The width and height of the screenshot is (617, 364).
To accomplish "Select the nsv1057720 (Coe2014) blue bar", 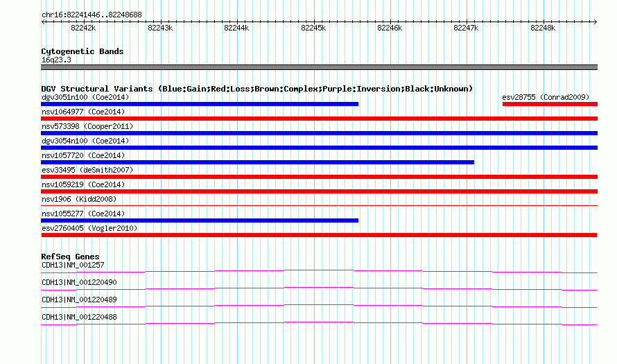I will [x=257, y=162].
